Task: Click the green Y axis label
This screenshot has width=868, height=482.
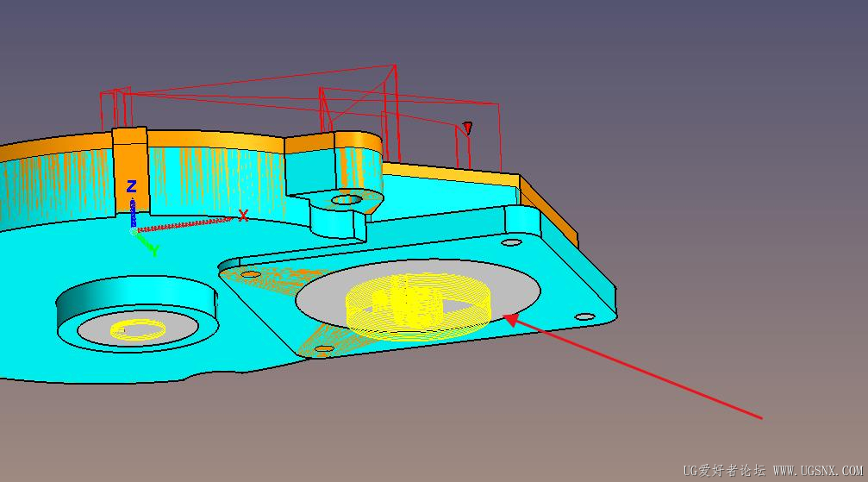Action: pyautogui.click(x=155, y=251)
